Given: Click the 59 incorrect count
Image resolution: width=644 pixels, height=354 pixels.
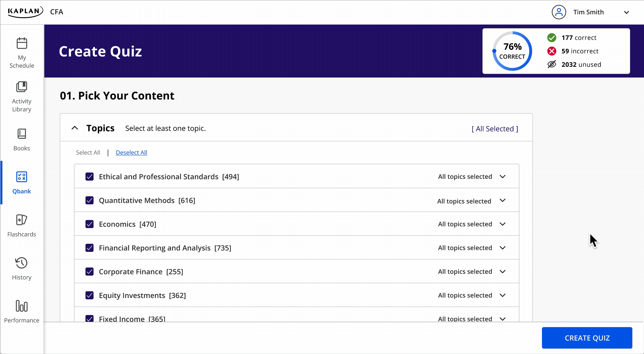Looking at the screenshot, I should [580, 51].
